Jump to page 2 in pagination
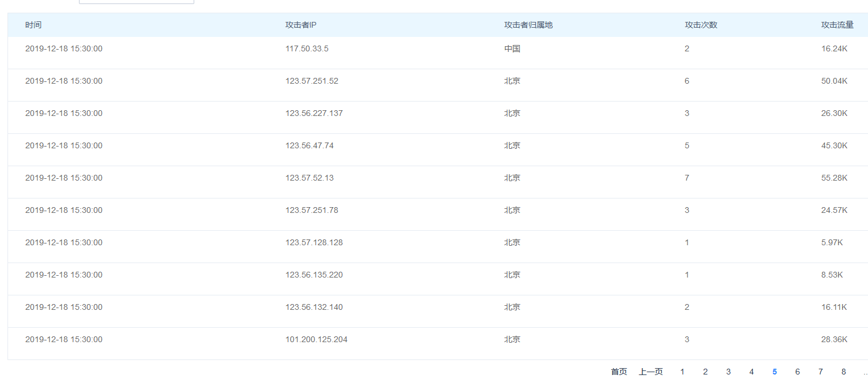 click(x=705, y=372)
